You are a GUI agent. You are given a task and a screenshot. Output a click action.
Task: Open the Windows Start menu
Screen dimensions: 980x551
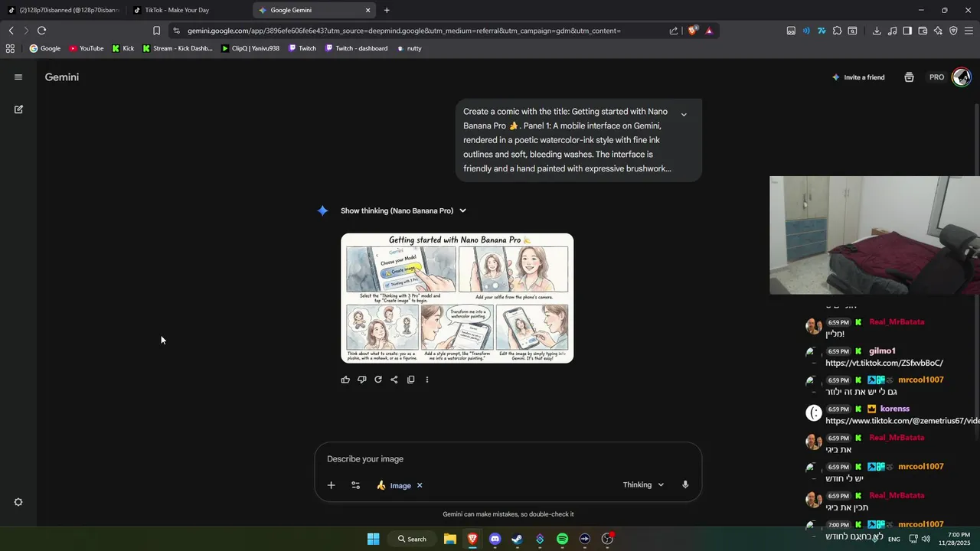[x=373, y=539]
